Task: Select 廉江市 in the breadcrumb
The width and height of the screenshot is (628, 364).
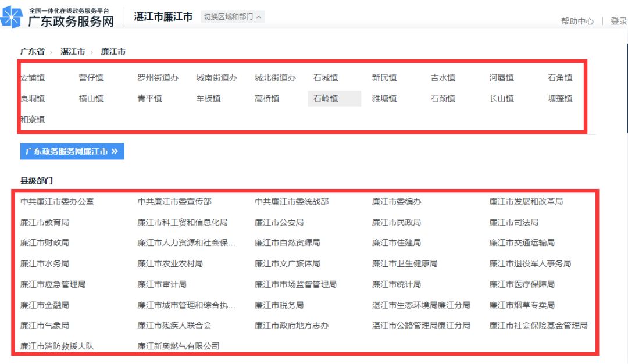Action: [x=113, y=52]
